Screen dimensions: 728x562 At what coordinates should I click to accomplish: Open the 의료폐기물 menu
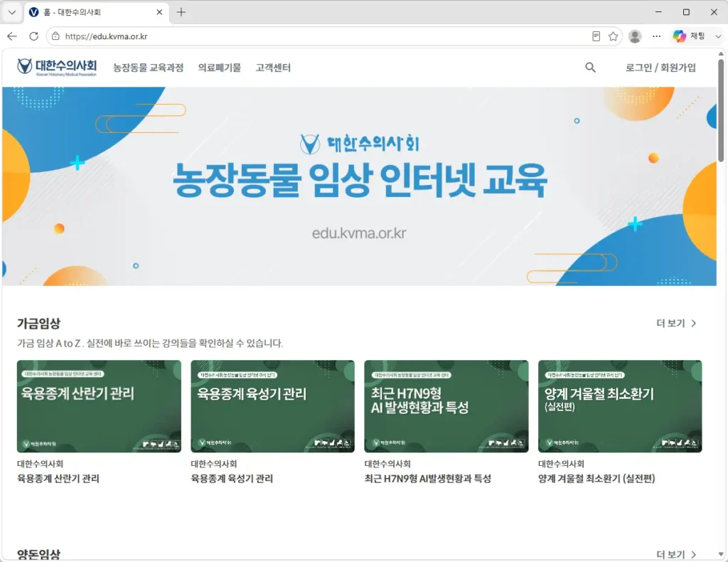tap(220, 68)
